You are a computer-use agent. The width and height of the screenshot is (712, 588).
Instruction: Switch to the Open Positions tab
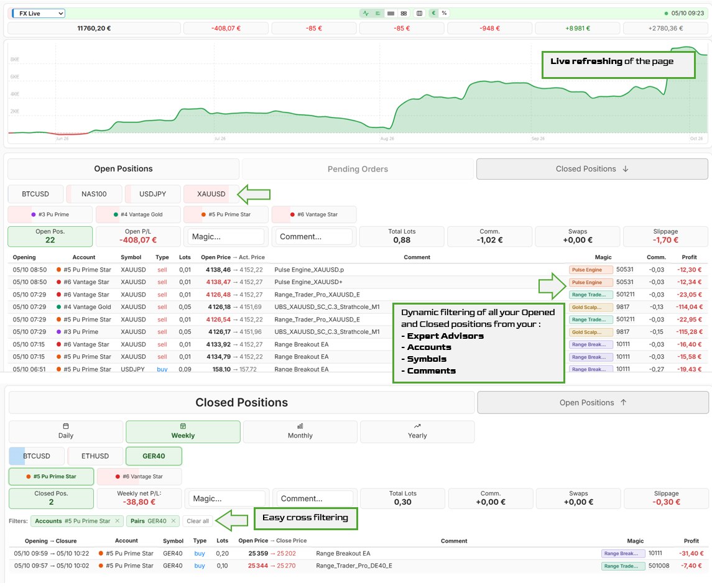coord(124,168)
